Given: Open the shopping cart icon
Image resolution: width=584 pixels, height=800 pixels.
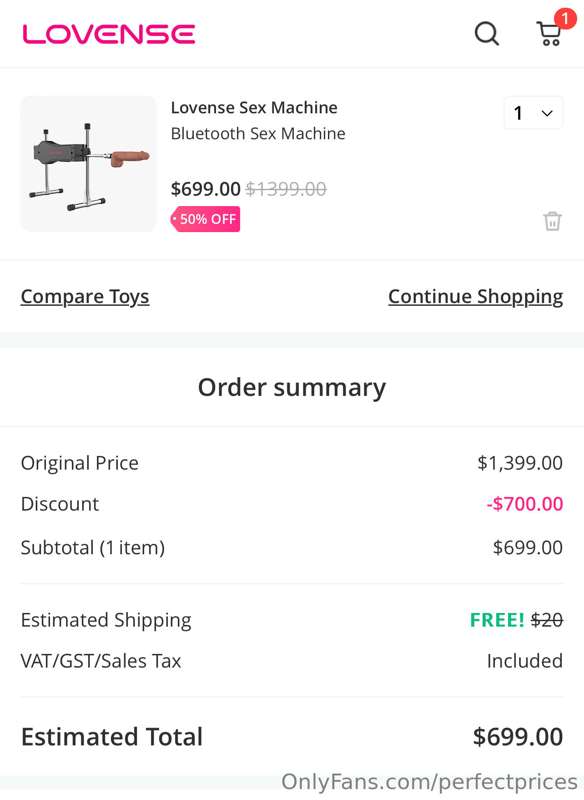Looking at the screenshot, I should tap(548, 34).
